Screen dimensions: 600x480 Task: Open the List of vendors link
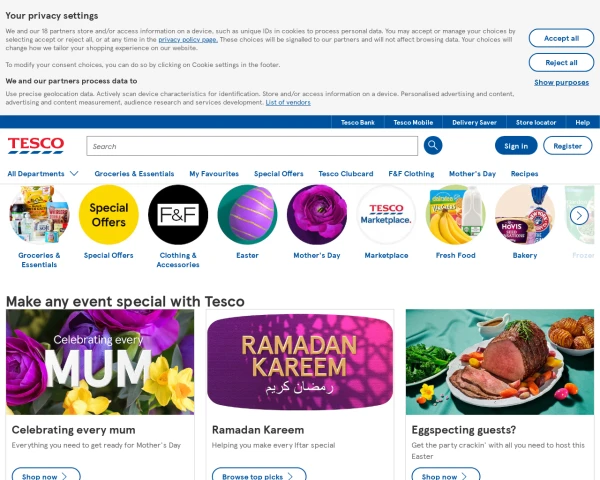pos(288,103)
